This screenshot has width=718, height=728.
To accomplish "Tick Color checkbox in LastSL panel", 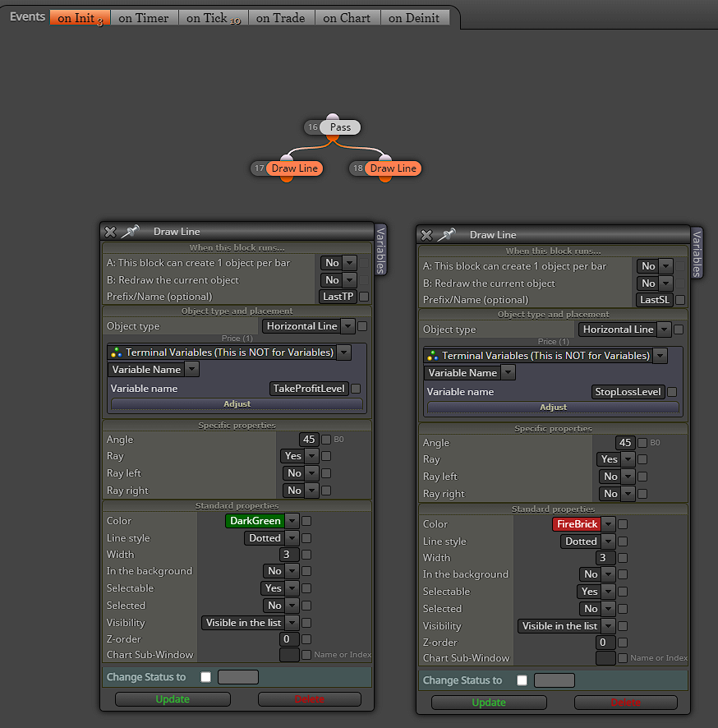I will [x=623, y=524].
